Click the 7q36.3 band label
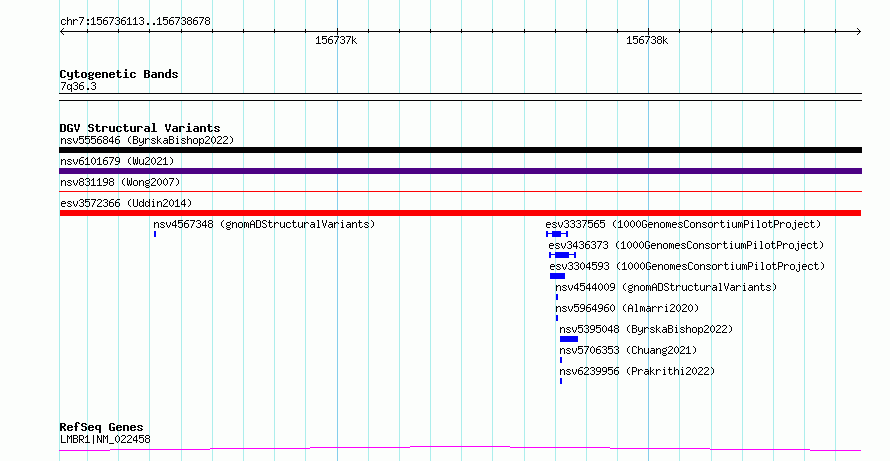The width and height of the screenshot is (890, 461). click(x=78, y=86)
